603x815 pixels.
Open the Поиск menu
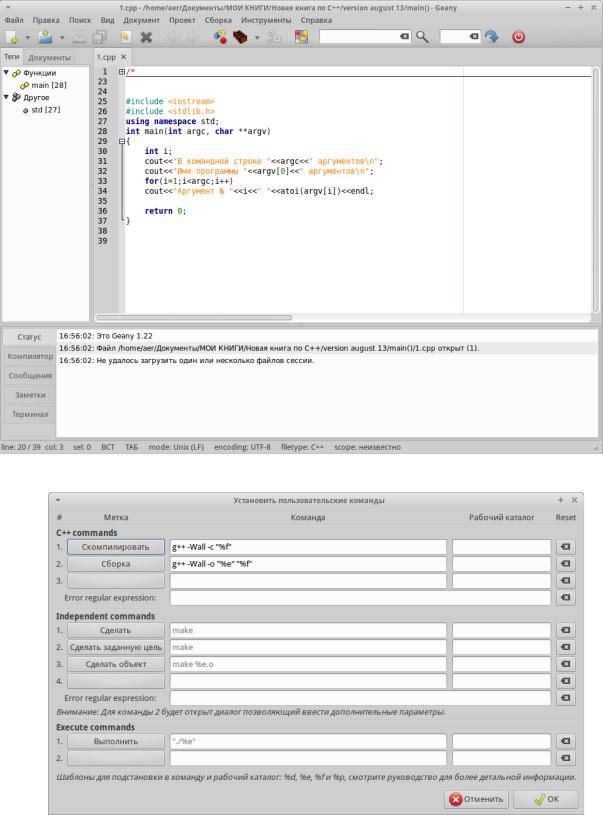click(x=80, y=20)
